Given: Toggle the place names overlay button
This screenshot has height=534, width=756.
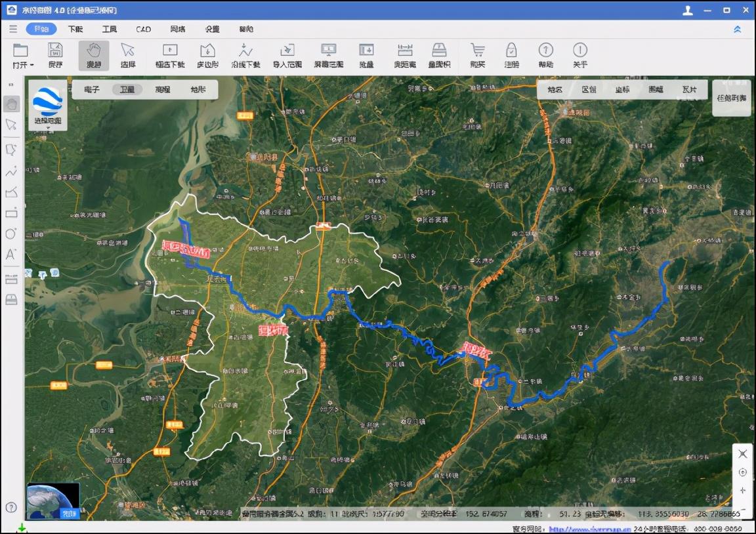Looking at the screenshot, I should pyautogui.click(x=555, y=89).
